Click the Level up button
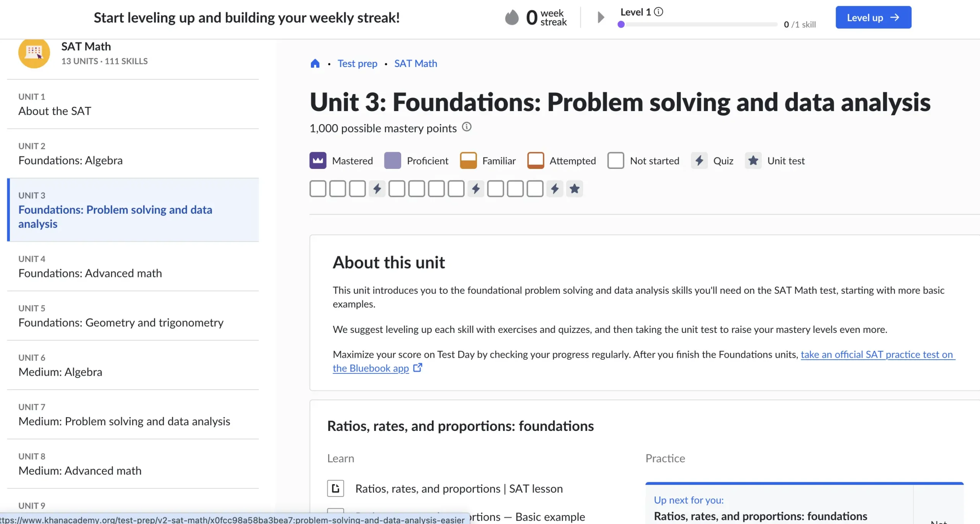980x524 pixels. (x=873, y=18)
